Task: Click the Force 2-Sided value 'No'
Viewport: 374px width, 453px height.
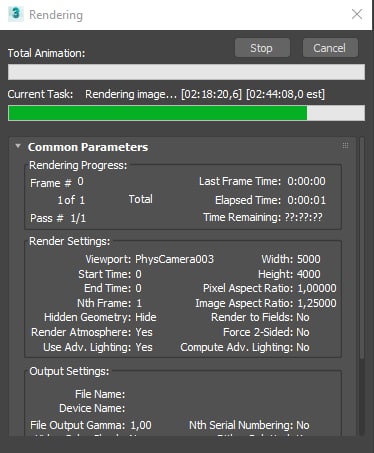Action: pyautogui.click(x=303, y=332)
